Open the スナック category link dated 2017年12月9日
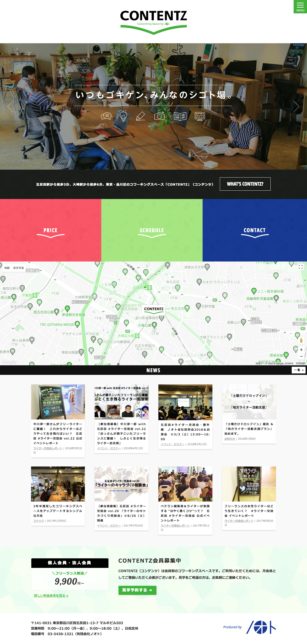 [x=38, y=521]
